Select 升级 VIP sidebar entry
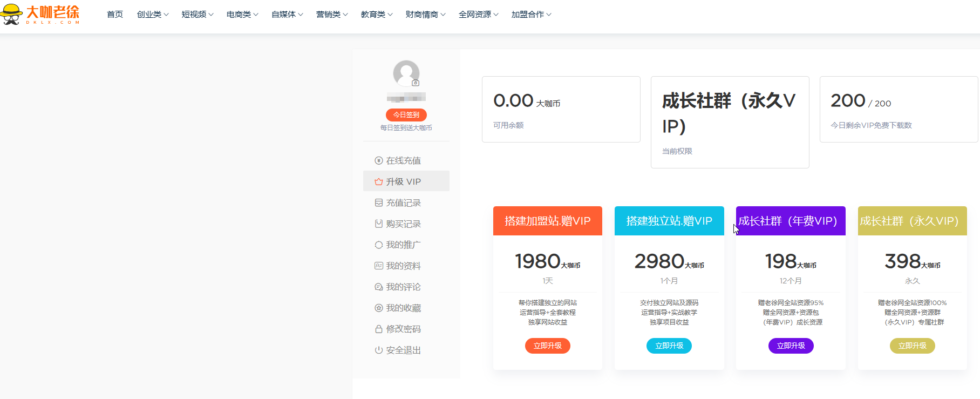The width and height of the screenshot is (980, 399). point(406,181)
